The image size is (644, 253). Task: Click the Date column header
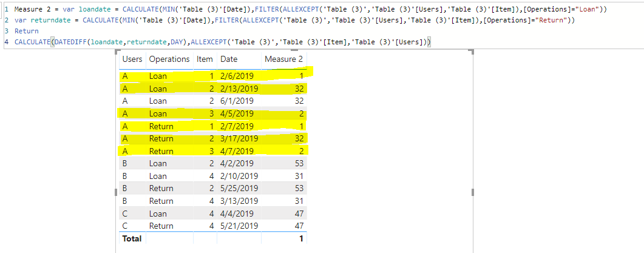tap(229, 59)
